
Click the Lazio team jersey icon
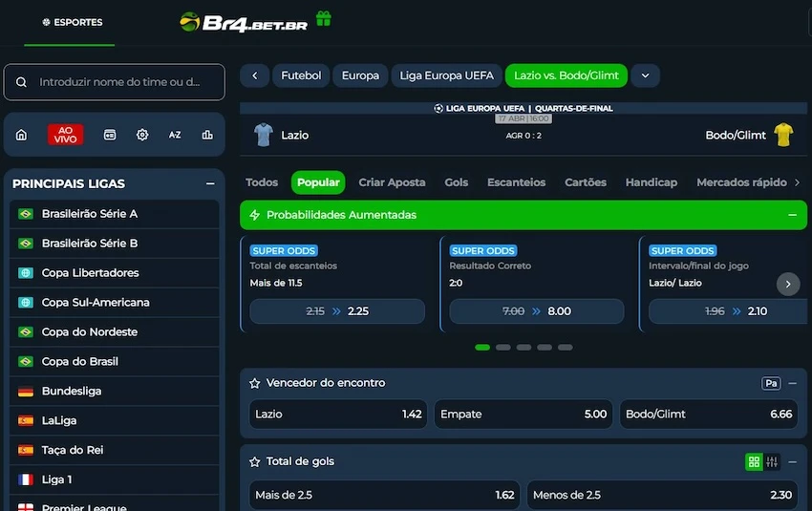pyautogui.click(x=263, y=135)
